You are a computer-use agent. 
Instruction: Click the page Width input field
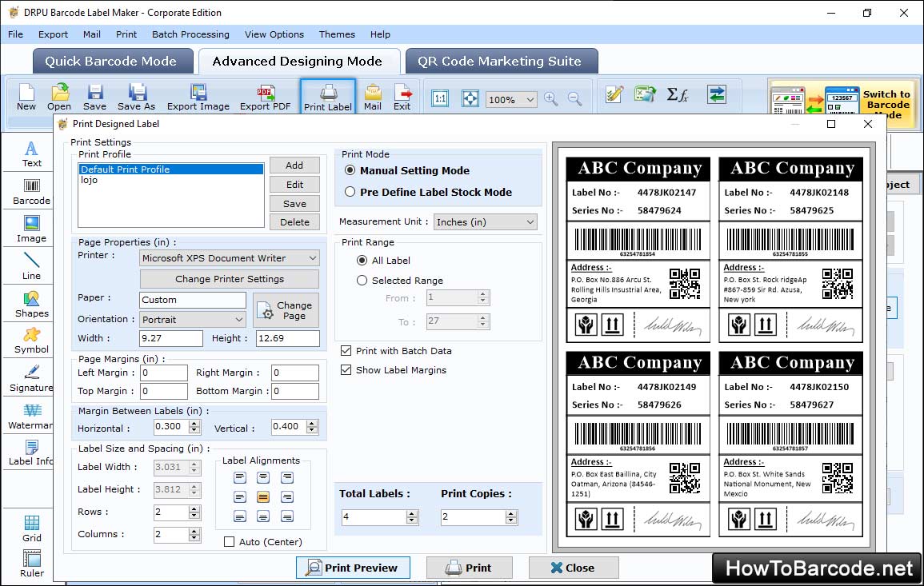(x=171, y=338)
